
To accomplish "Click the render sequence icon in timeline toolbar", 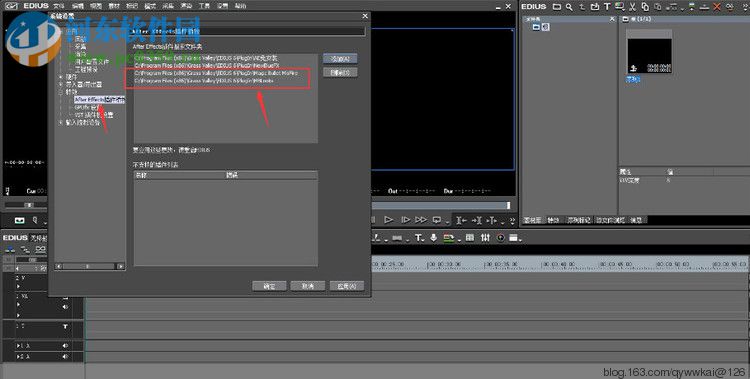I will click(448, 238).
